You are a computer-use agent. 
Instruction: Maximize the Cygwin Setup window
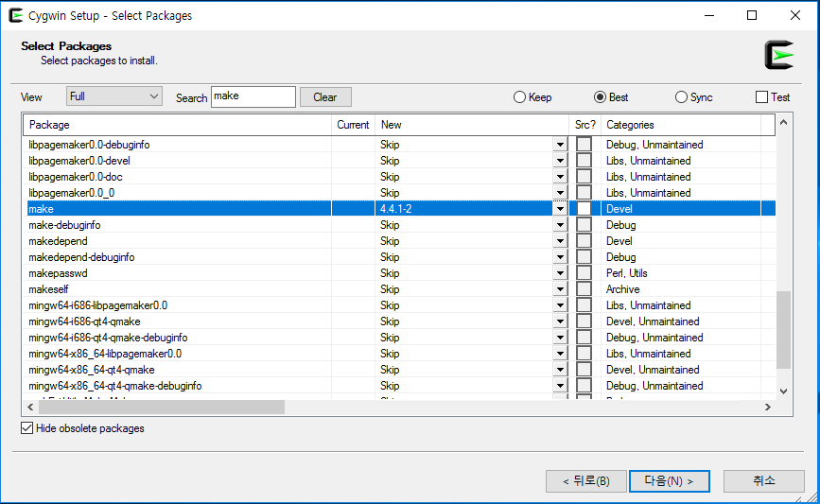(752, 15)
